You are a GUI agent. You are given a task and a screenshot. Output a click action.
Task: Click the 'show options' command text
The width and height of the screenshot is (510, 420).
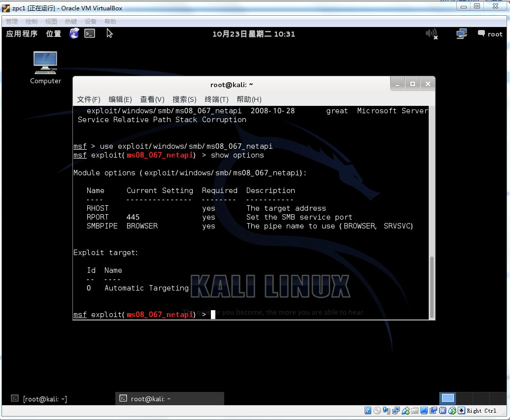(x=238, y=156)
